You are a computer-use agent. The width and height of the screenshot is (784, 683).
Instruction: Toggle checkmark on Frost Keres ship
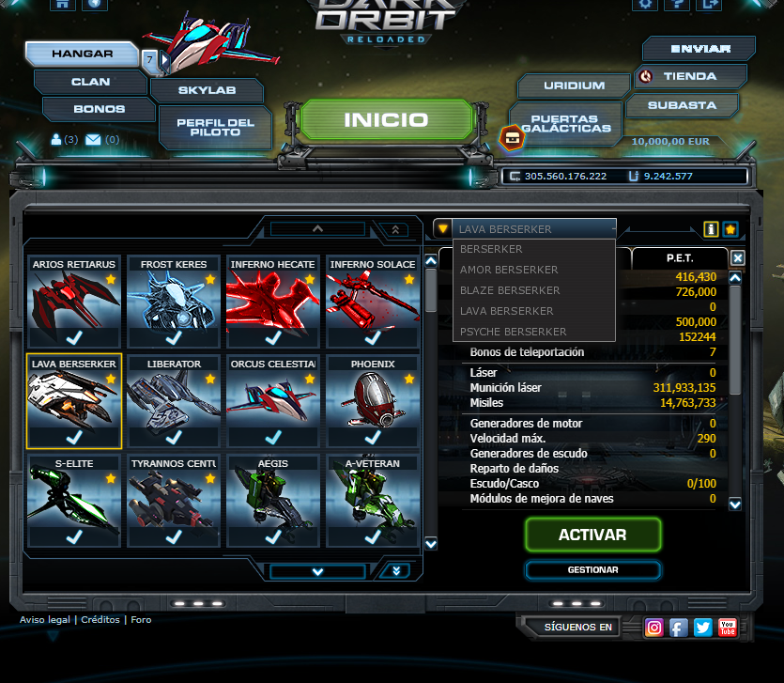174,338
